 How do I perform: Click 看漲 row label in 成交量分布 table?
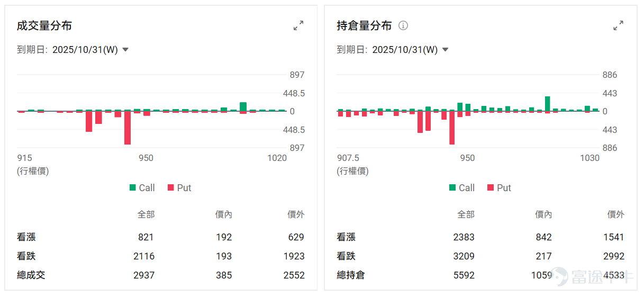pos(26,237)
